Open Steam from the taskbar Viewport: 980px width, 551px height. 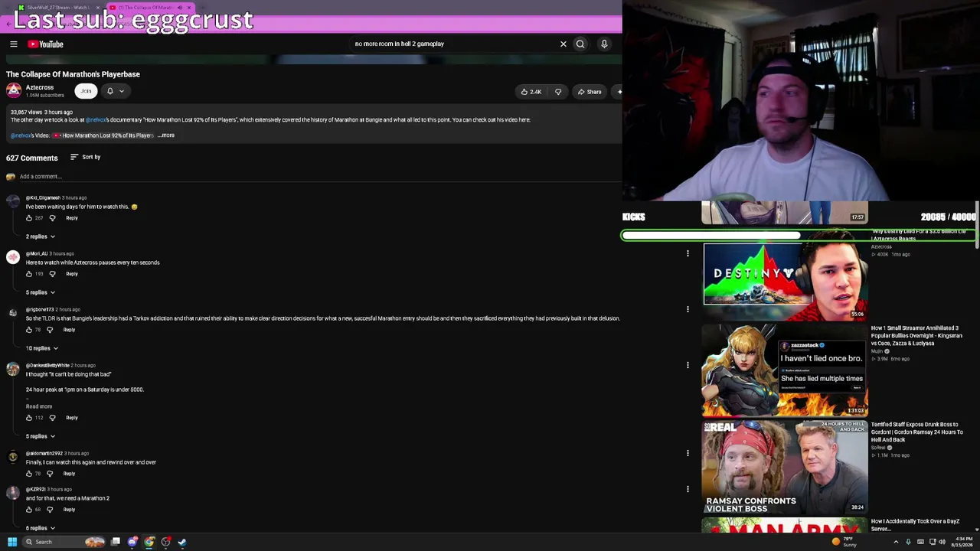click(182, 542)
